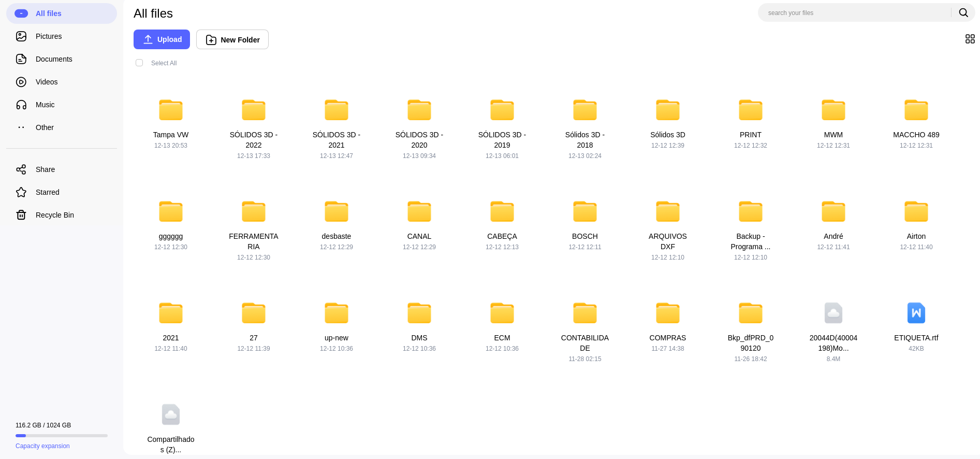Screen dimensions: 980x459
Task: Open the Backup - Programa ... folder icon
Action: coord(751,211)
